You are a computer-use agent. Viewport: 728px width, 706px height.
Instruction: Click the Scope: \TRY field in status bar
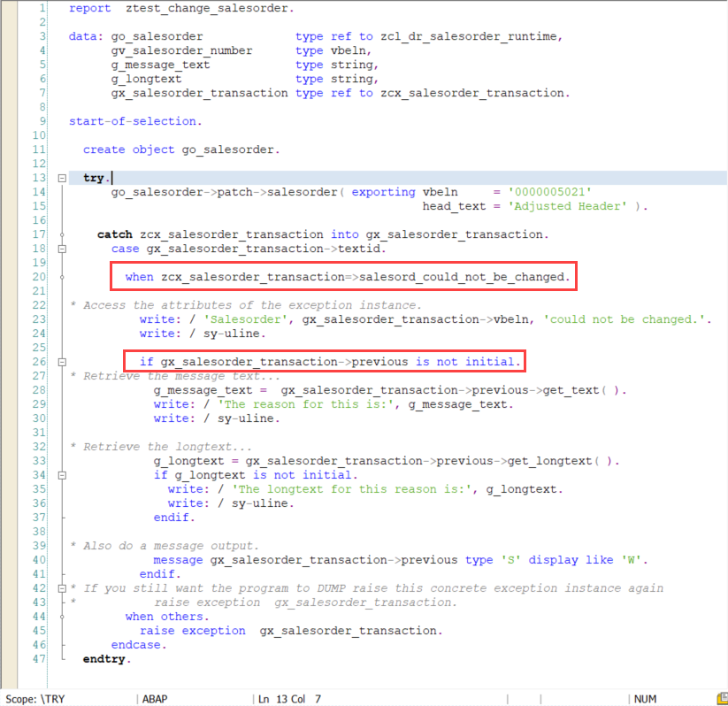click(x=35, y=698)
